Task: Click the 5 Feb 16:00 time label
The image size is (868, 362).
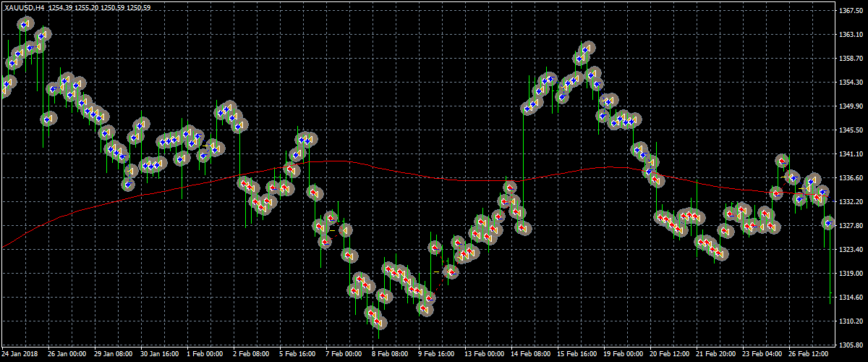Action: (297, 355)
